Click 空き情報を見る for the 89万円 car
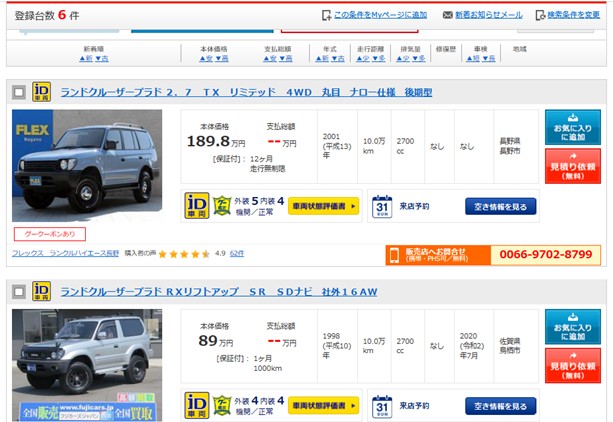This screenshot has height=422, width=613. (500, 406)
